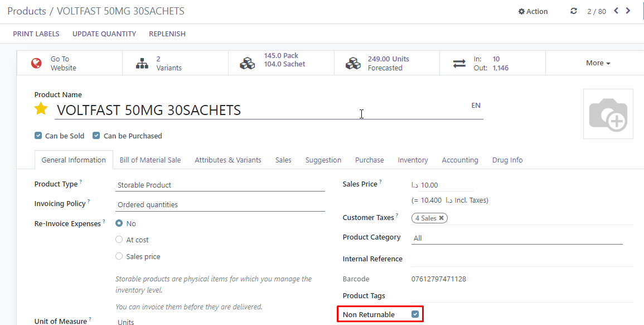Open the Invoicing Policy dropdown
This screenshot has width=644, height=325.
220,204
